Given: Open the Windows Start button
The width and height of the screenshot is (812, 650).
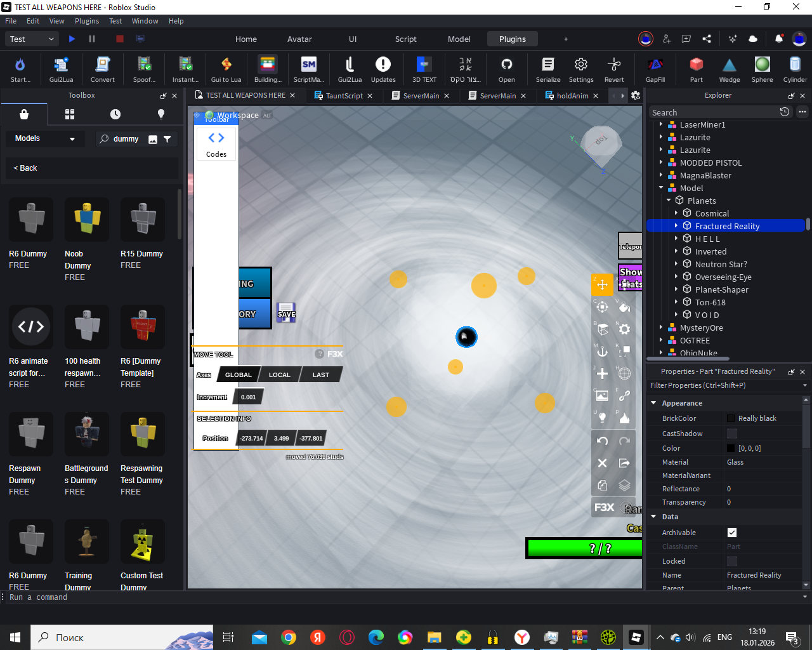Looking at the screenshot, I should point(15,637).
